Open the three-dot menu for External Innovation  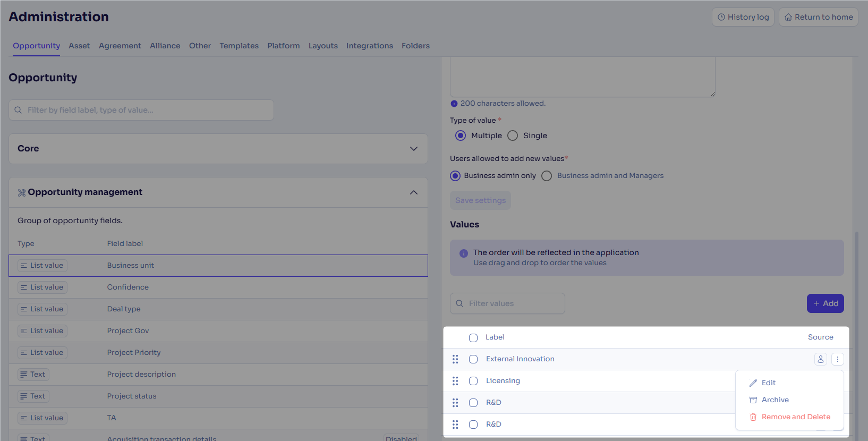point(837,359)
